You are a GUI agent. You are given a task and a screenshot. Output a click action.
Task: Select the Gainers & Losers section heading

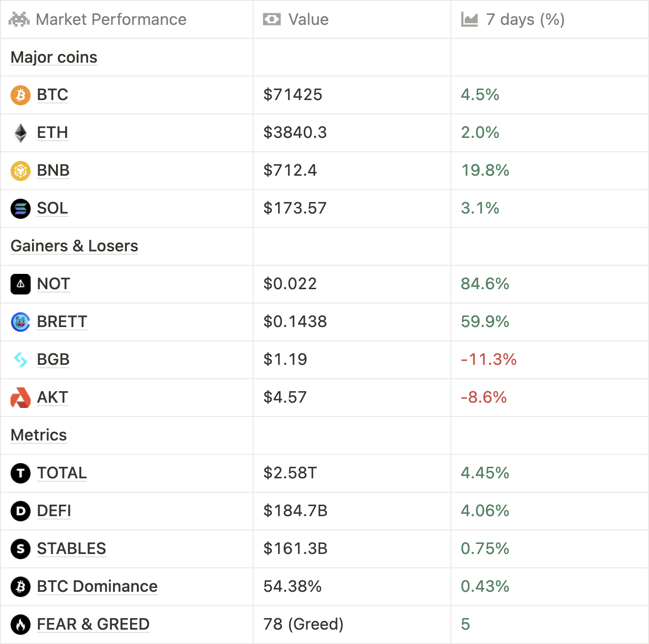(74, 246)
